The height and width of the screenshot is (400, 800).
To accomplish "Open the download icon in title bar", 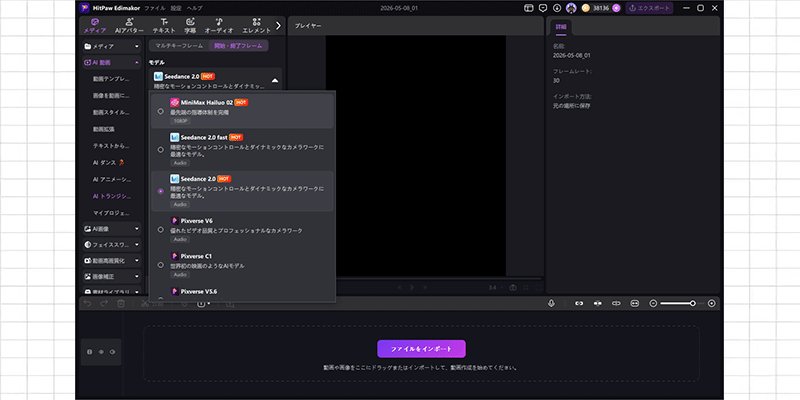I will (557, 8).
